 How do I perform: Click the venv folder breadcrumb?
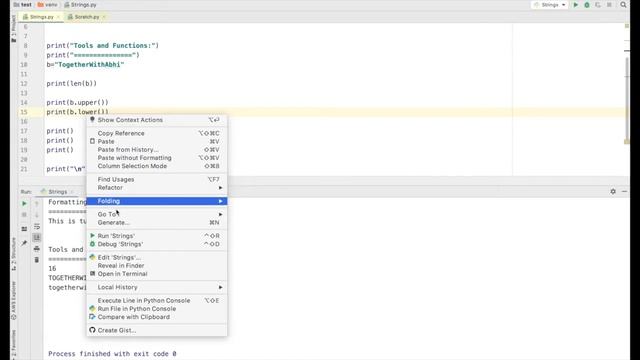coord(47,5)
